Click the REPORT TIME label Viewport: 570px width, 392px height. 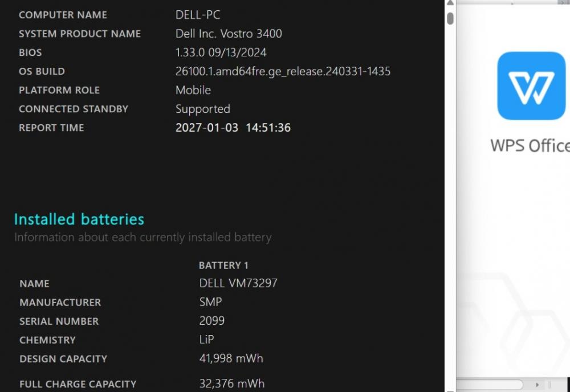[51, 128]
